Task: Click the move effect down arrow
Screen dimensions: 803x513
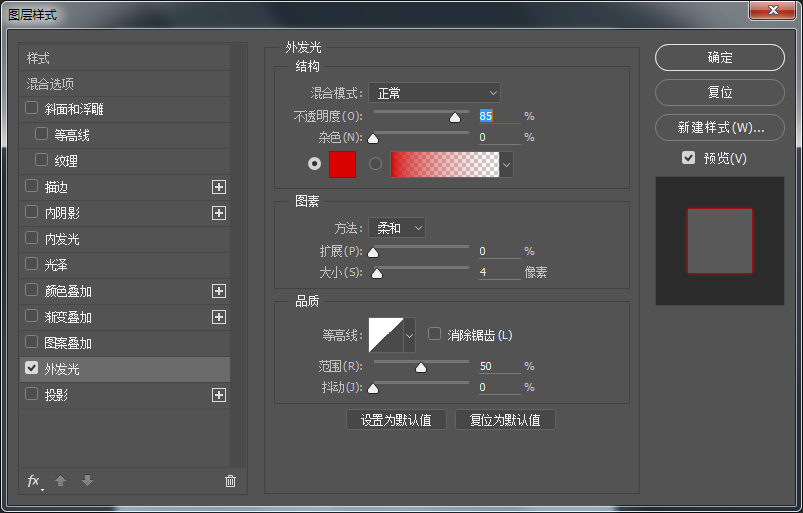Action: click(88, 481)
